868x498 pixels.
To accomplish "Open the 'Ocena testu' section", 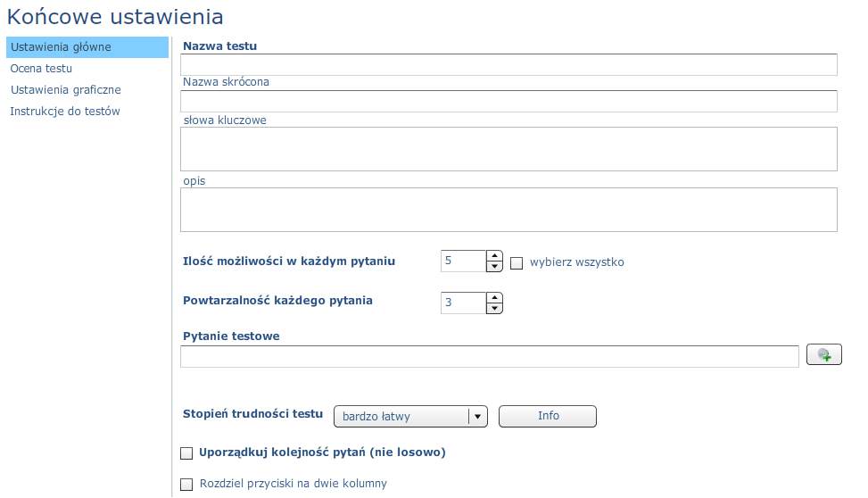I will [x=41, y=69].
